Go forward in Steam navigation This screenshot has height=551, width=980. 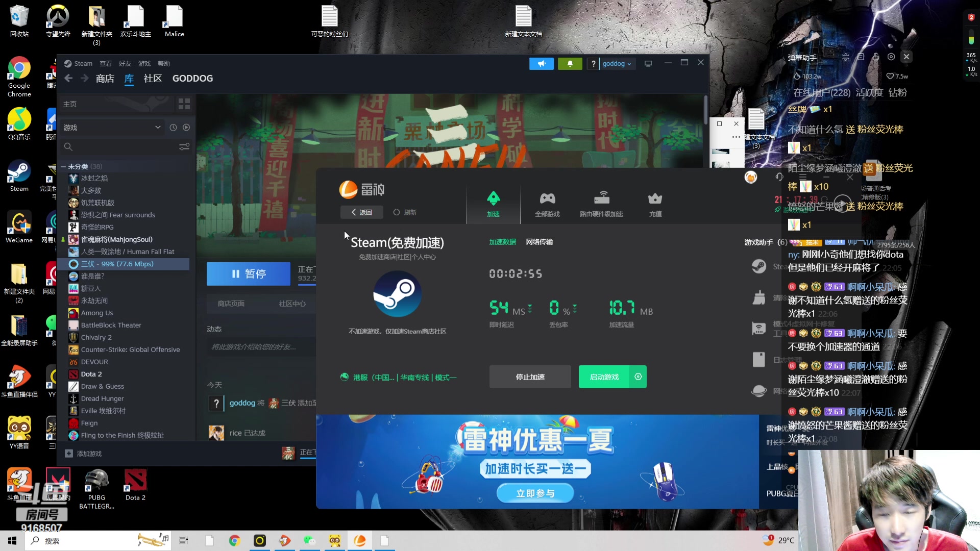[85, 78]
